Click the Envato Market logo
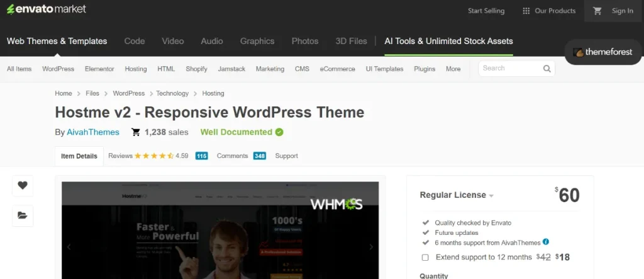 (x=47, y=9)
